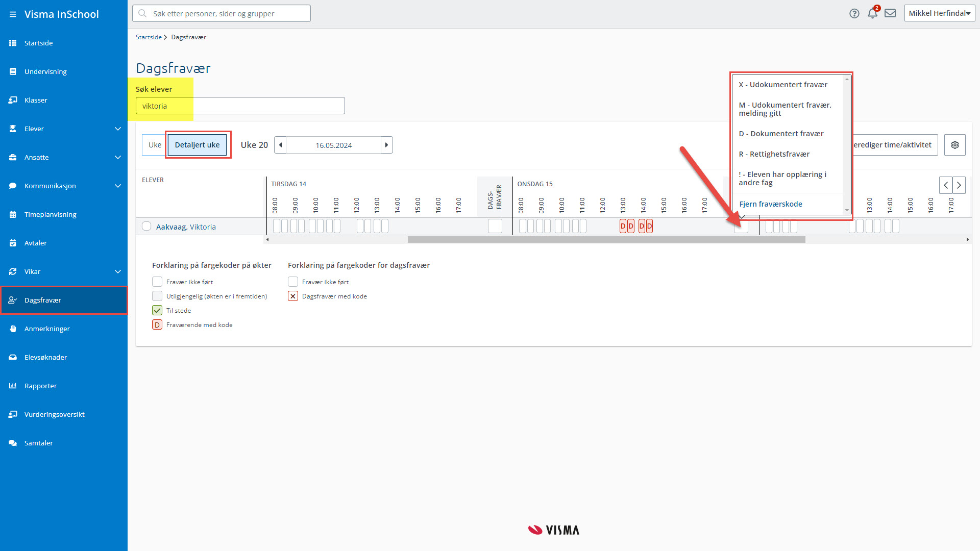Switch to the Uke view tab
This screenshot has height=551, width=980.
[155, 145]
